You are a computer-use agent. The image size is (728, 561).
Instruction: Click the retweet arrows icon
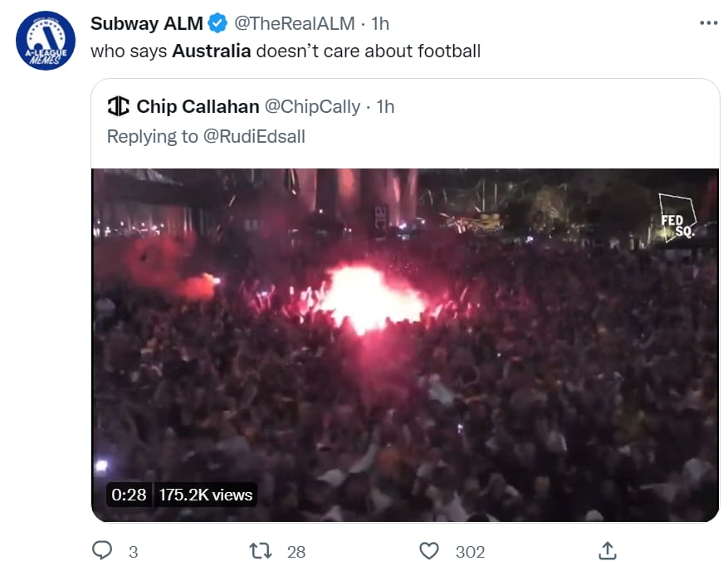(x=261, y=551)
